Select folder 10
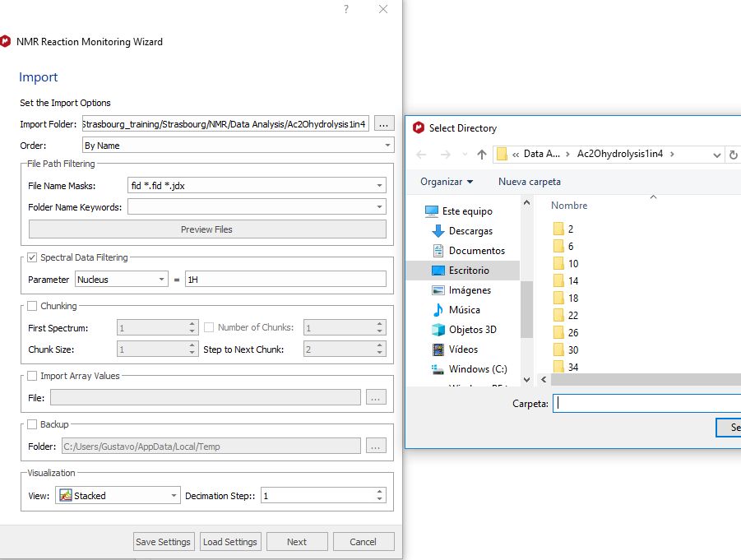 pyautogui.click(x=566, y=264)
